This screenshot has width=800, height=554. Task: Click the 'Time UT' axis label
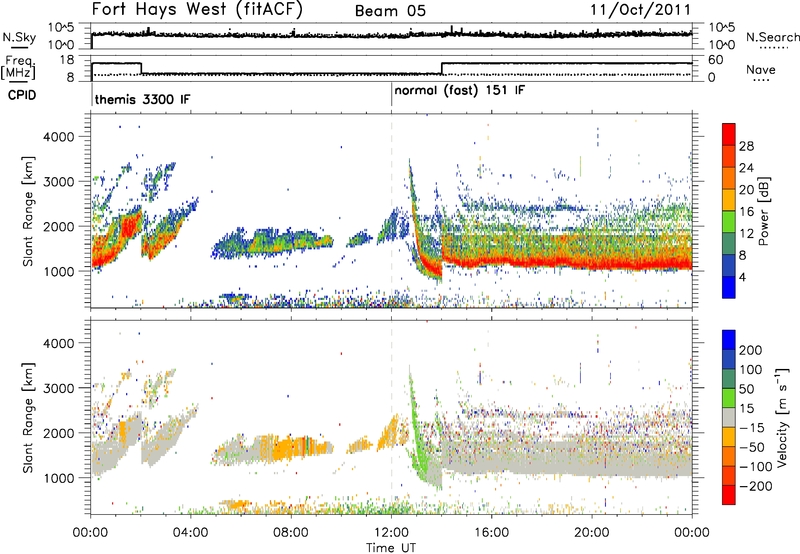pyautogui.click(x=391, y=547)
